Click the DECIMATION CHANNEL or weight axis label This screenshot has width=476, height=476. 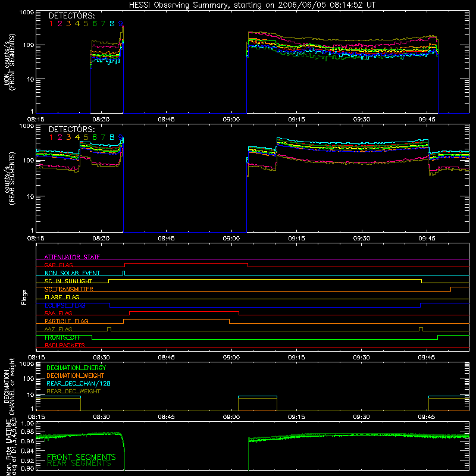click(9, 387)
